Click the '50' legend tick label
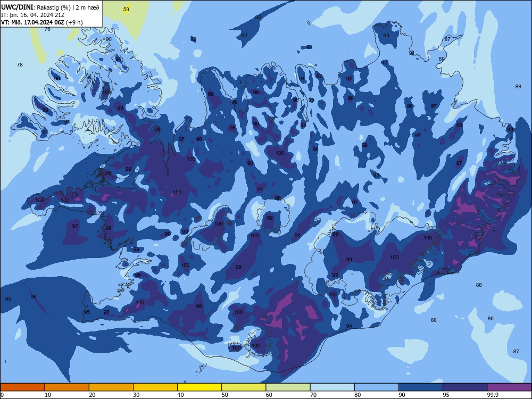 click(x=225, y=395)
